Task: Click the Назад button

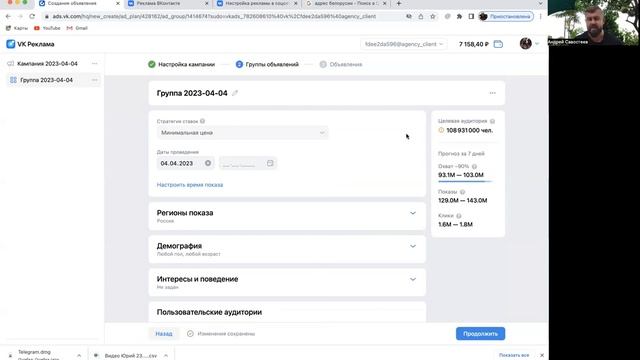Action: [164, 333]
